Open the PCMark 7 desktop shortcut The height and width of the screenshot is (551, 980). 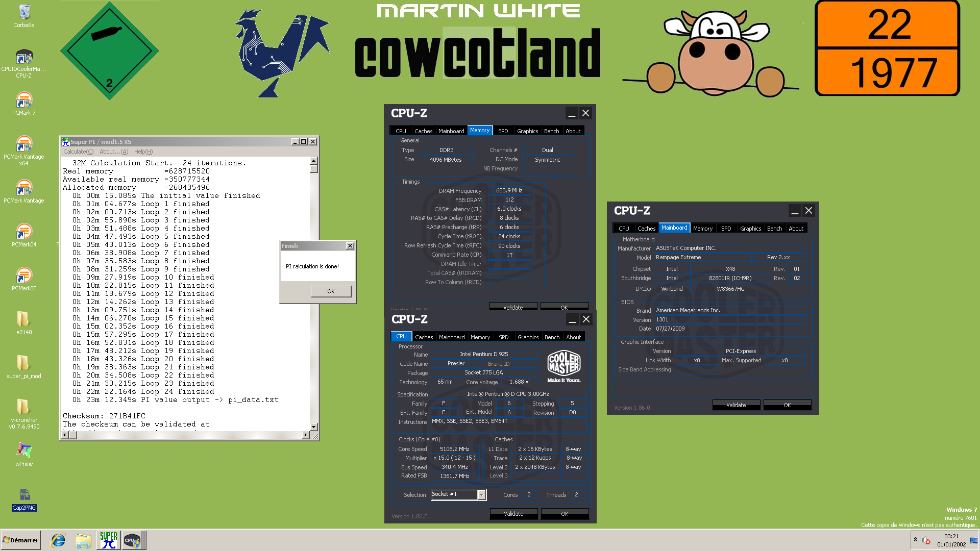[x=24, y=104]
